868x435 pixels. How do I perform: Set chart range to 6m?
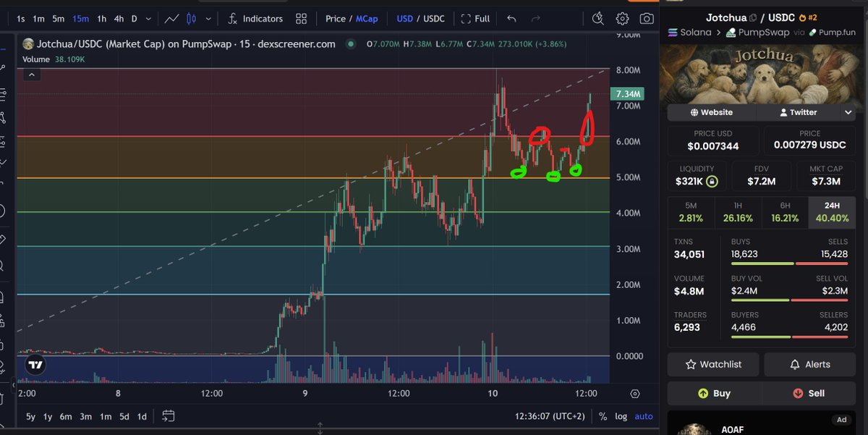tap(66, 416)
